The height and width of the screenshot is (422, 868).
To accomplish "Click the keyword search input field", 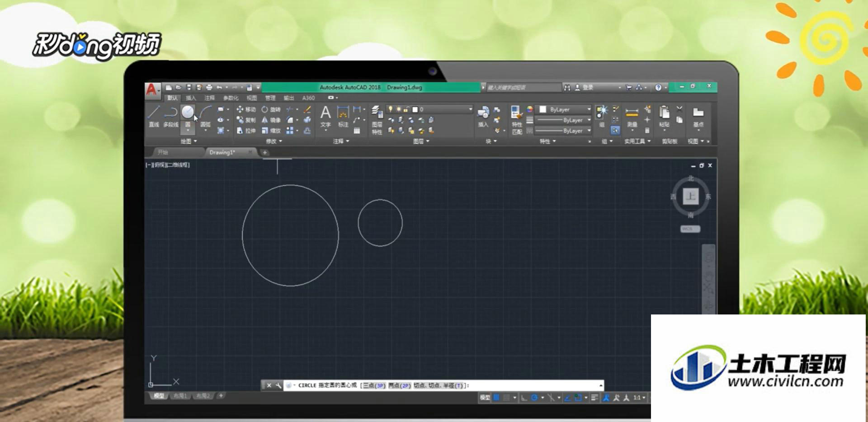I will (524, 87).
